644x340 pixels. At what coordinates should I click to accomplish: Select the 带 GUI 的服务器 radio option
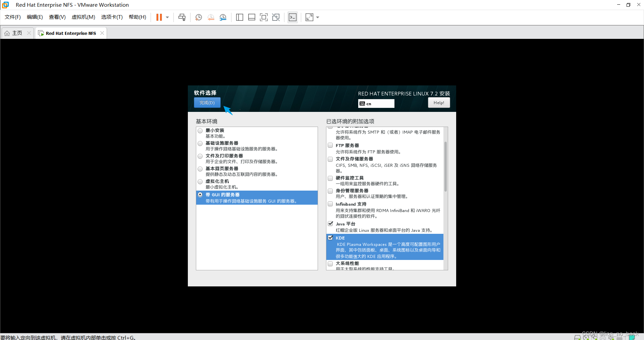(200, 195)
